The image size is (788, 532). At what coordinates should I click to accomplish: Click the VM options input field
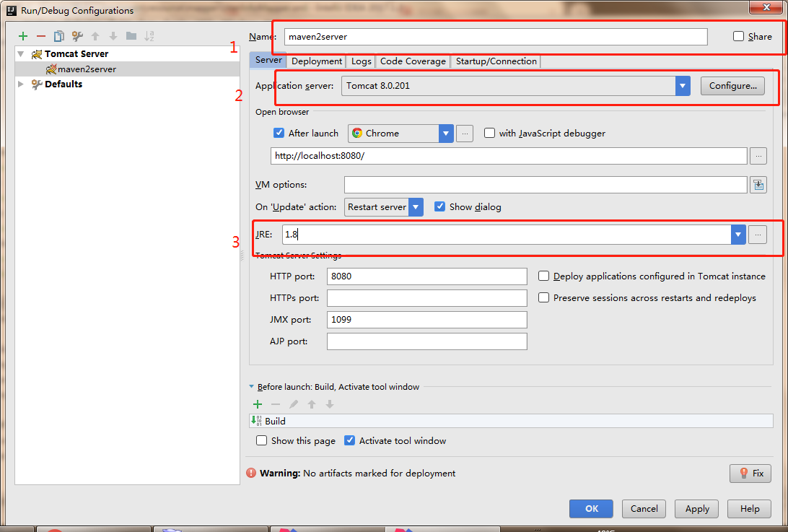pos(546,185)
